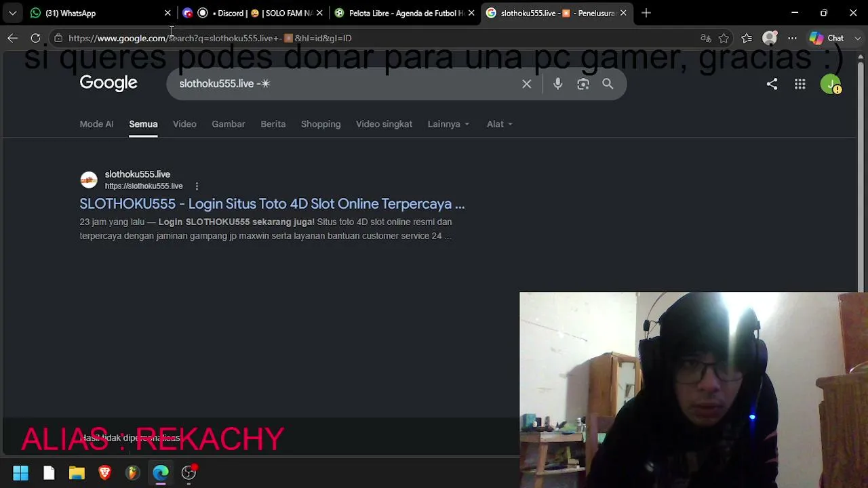This screenshot has height=488, width=868.
Task: Click the page vertical scrollbar
Action: coord(863,176)
